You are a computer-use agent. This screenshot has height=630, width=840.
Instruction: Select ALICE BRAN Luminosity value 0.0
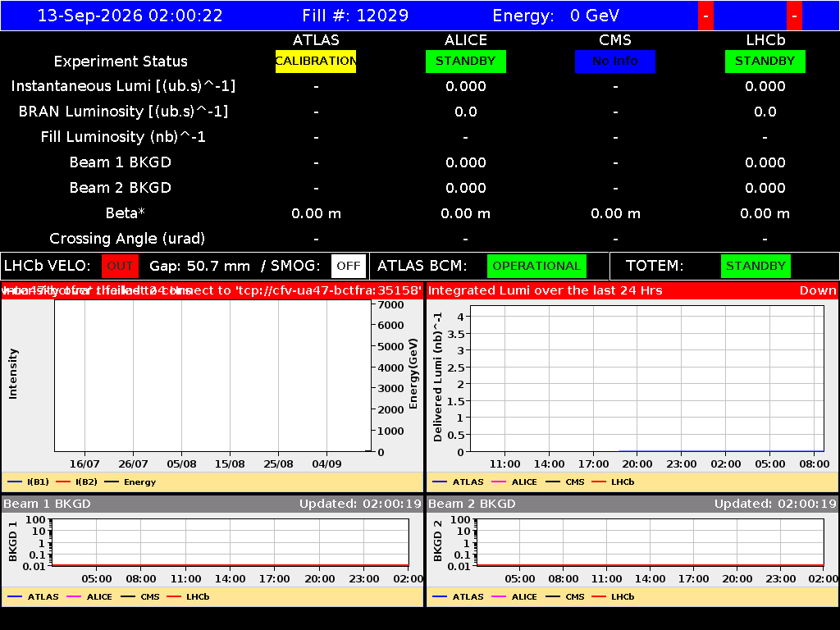click(466, 112)
